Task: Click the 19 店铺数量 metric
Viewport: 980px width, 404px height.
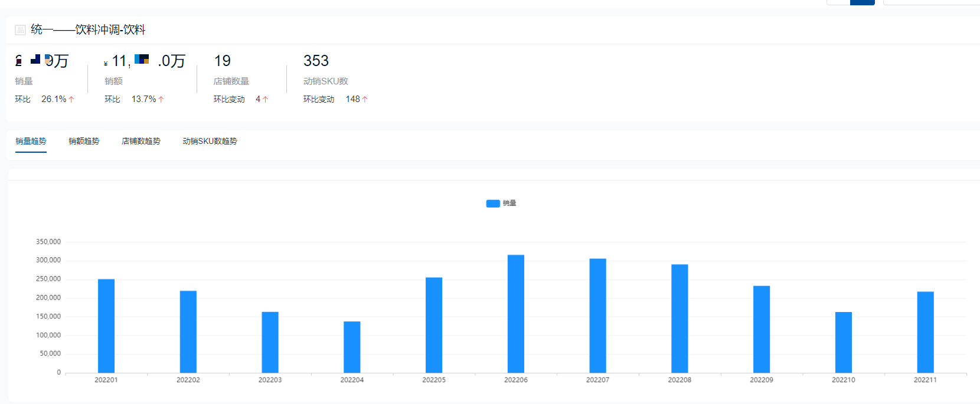Action: point(223,61)
